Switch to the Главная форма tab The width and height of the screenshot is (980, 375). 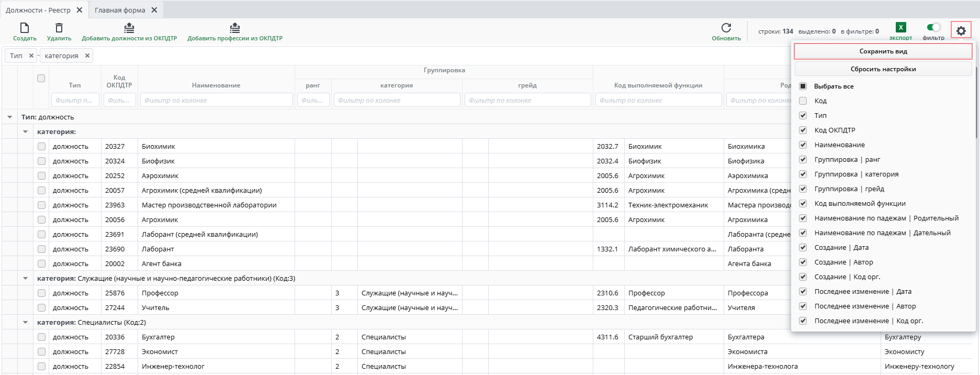point(120,10)
